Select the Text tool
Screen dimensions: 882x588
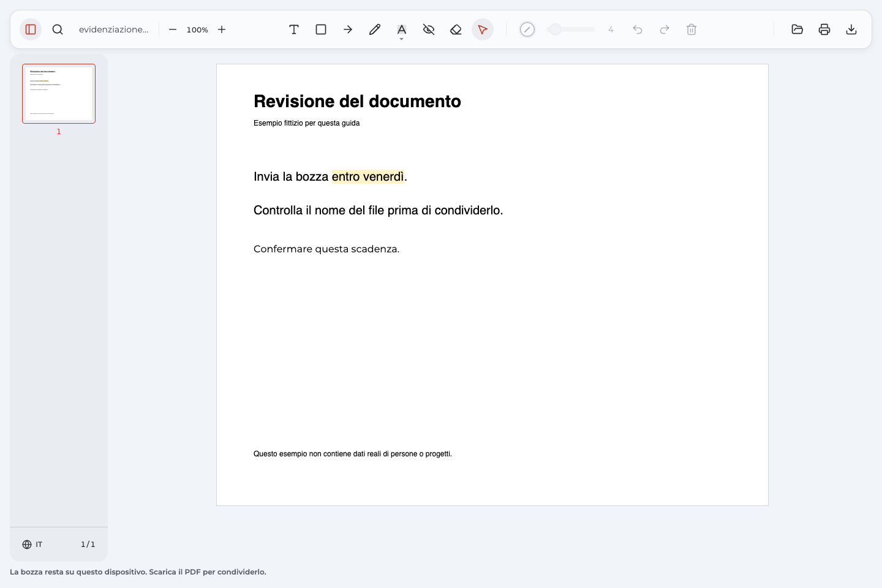point(294,29)
